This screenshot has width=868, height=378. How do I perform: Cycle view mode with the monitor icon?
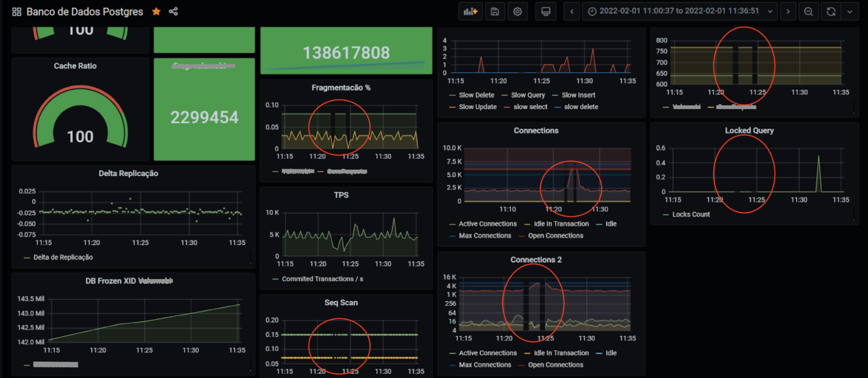coord(546,12)
